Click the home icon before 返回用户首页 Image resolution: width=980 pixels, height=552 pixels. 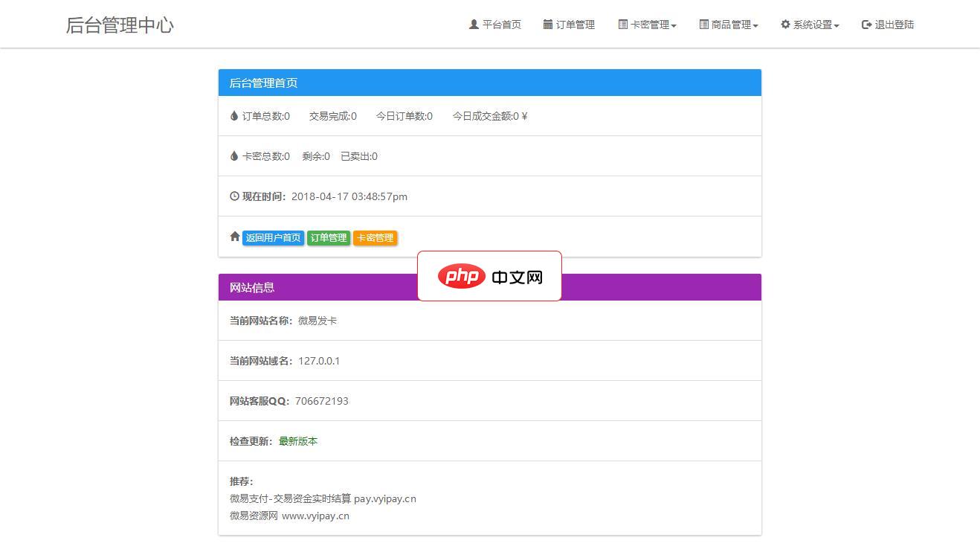[x=235, y=237]
